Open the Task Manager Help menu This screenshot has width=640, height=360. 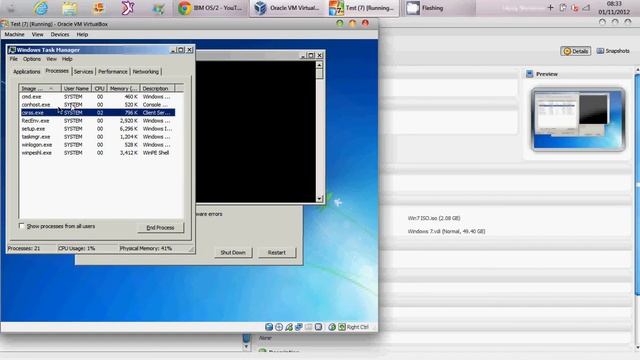pyautogui.click(x=67, y=59)
